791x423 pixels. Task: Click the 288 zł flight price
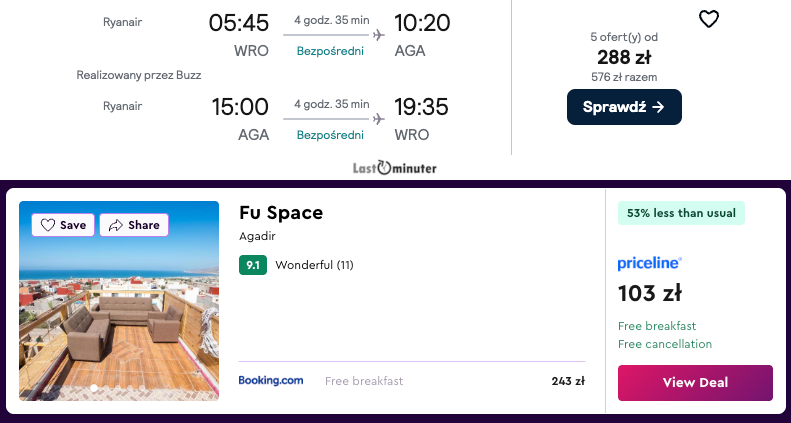(624, 57)
